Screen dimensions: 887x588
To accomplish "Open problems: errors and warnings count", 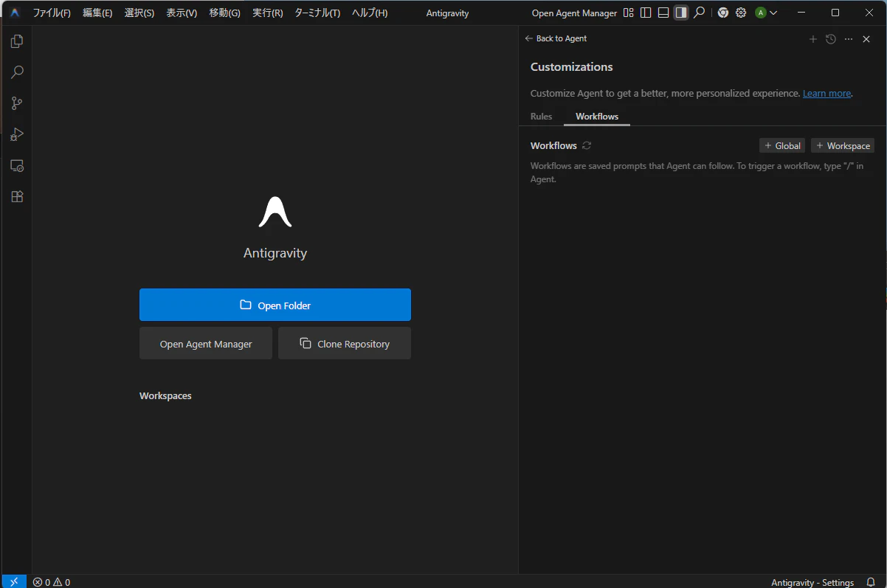I will coord(52,582).
